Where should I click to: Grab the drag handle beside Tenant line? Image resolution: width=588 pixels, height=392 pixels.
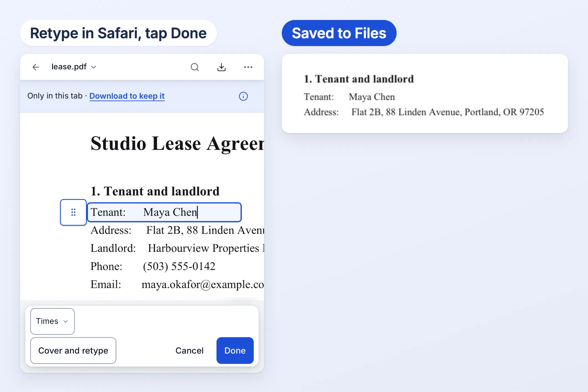[73, 212]
